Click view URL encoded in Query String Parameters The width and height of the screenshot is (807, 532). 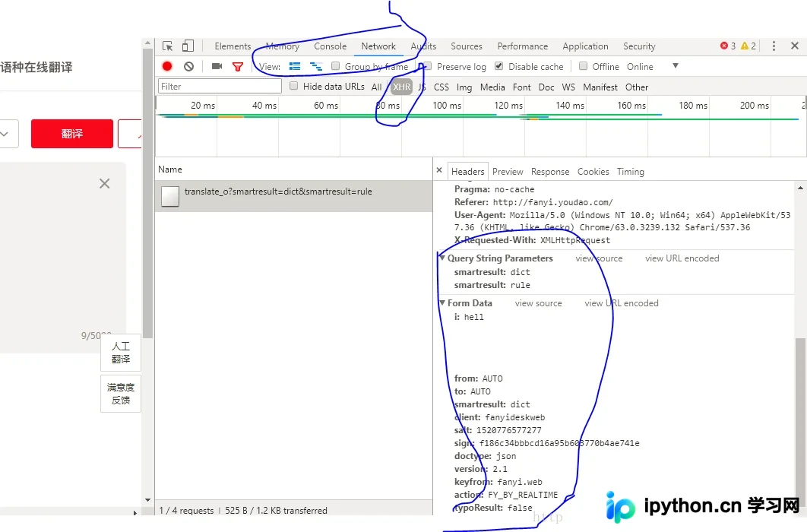(682, 258)
